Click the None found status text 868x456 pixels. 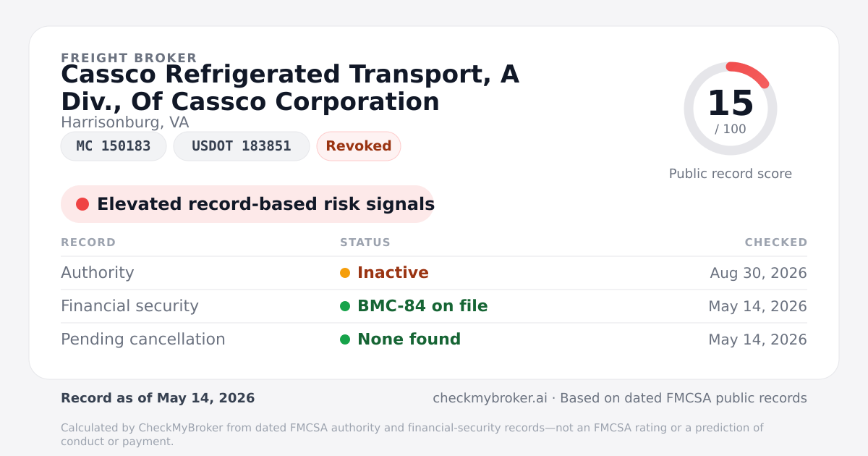coord(409,339)
